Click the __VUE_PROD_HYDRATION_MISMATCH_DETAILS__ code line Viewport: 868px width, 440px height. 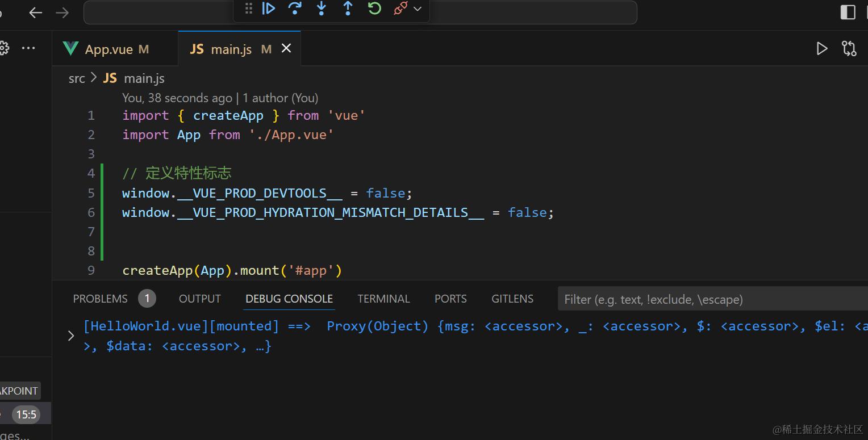[x=338, y=212]
